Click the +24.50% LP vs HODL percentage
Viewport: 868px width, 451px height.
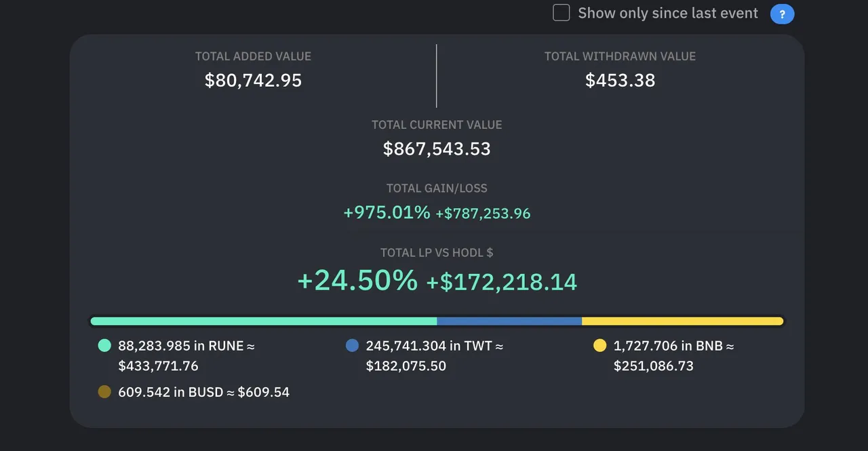357,281
